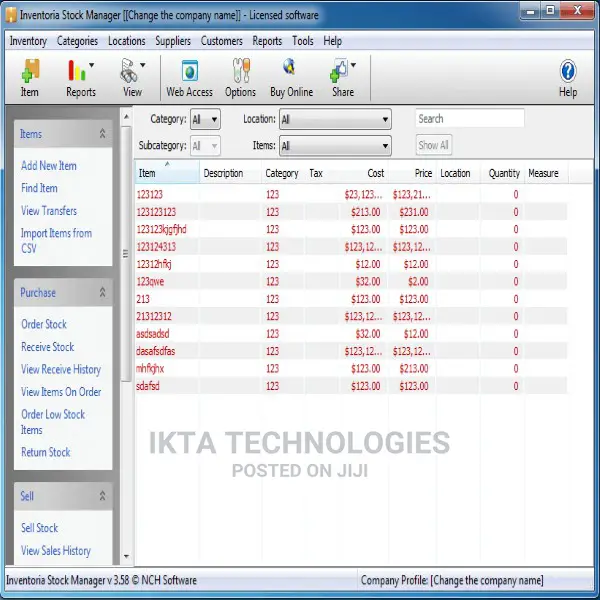Sort by Cost column header

tap(363, 173)
